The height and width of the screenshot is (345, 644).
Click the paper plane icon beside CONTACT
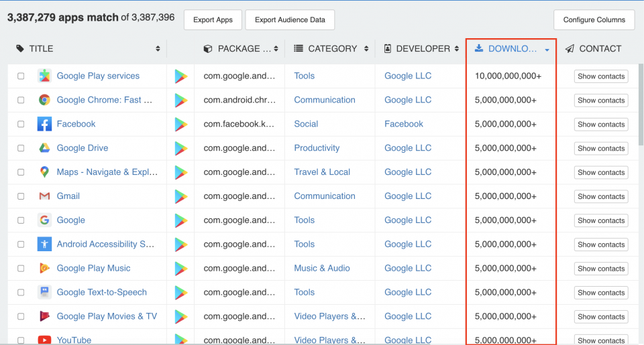pyautogui.click(x=570, y=48)
